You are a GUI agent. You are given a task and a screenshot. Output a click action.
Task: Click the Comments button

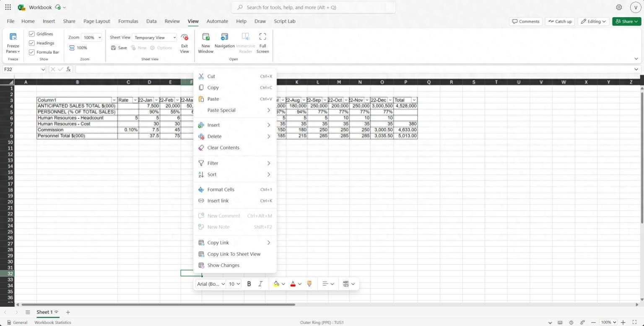coord(526,21)
